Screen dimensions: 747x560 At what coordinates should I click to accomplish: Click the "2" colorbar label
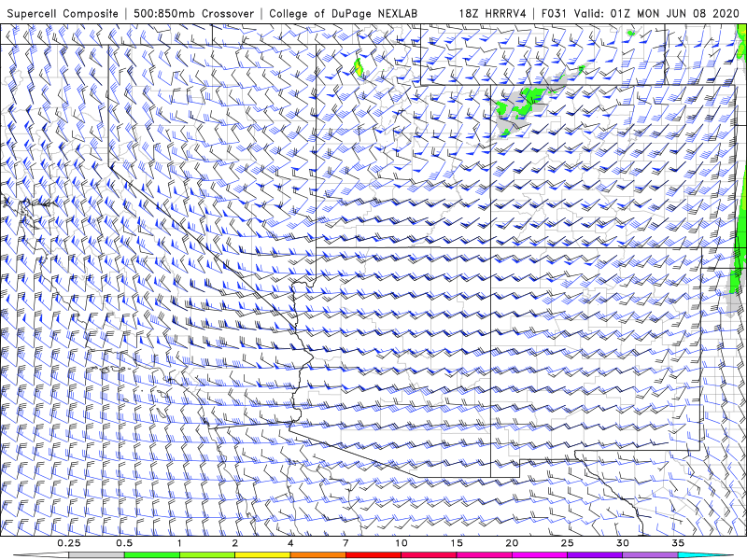point(235,543)
